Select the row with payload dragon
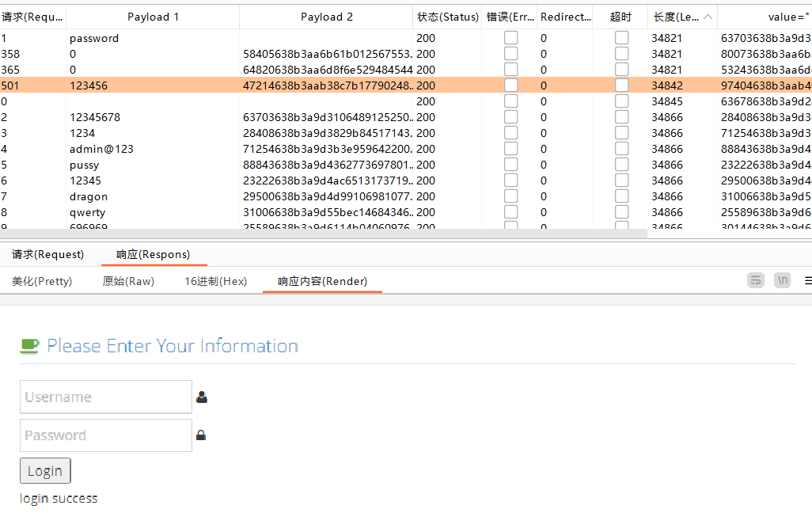The height and width of the screenshot is (513, 812). 406,196
